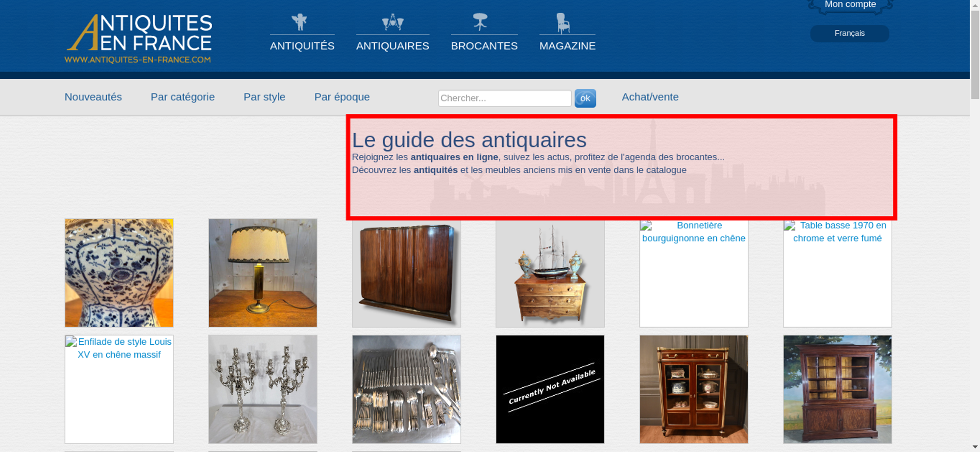The image size is (980, 452).
Task: Browse Par style
Action: [x=265, y=97]
